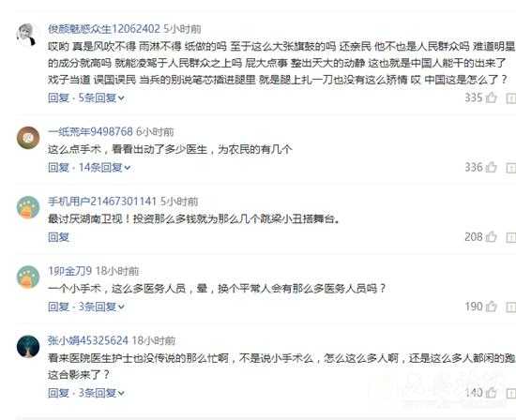This screenshot has width=516, height=420.
Task: Click the avatar of 手机用户21467301141
Action: point(28,207)
